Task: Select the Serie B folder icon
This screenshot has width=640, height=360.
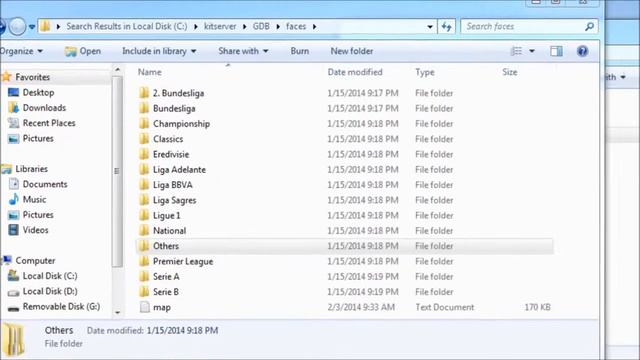Action: pos(144,292)
